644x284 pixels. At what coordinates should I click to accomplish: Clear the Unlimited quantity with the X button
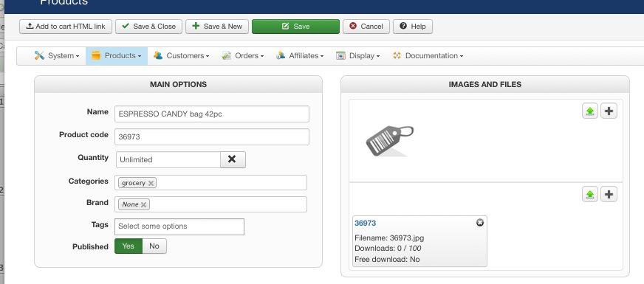coord(233,159)
